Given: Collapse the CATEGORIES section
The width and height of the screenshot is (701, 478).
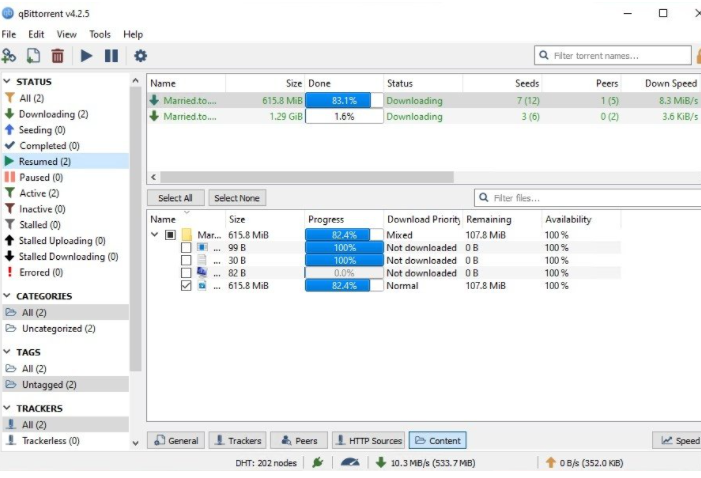Looking at the screenshot, I should (7, 296).
